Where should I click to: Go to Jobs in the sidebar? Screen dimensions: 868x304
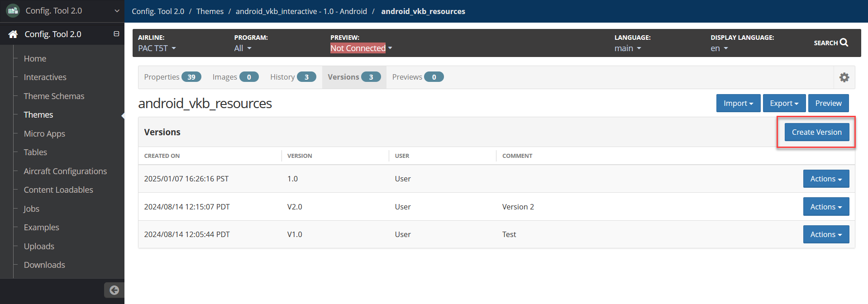tap(31, 209)
